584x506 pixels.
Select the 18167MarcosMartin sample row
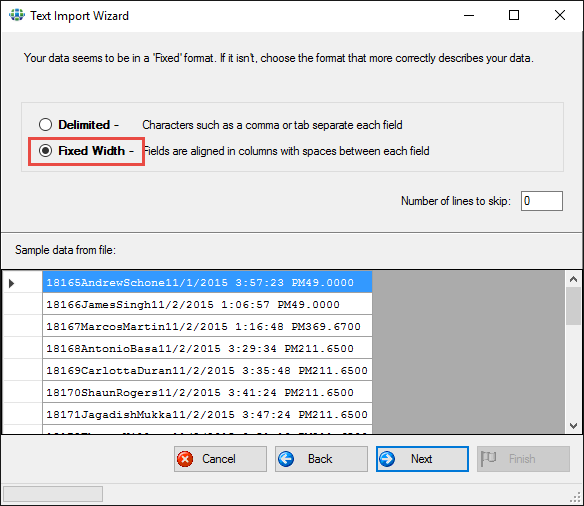pyautogui.click(x=207, y=326)
